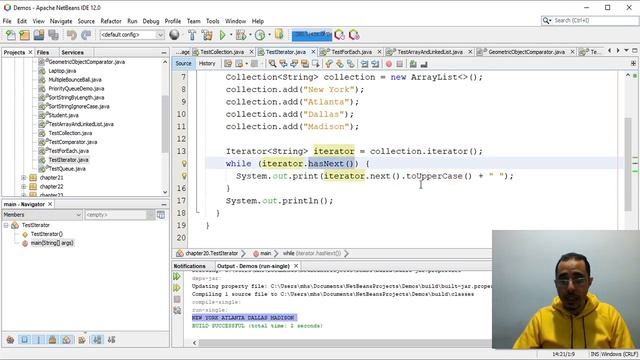Image resolution: width=640 pixels, height=360 pixels.
Task: Open the default config dropdown
Action: [132, 35]
